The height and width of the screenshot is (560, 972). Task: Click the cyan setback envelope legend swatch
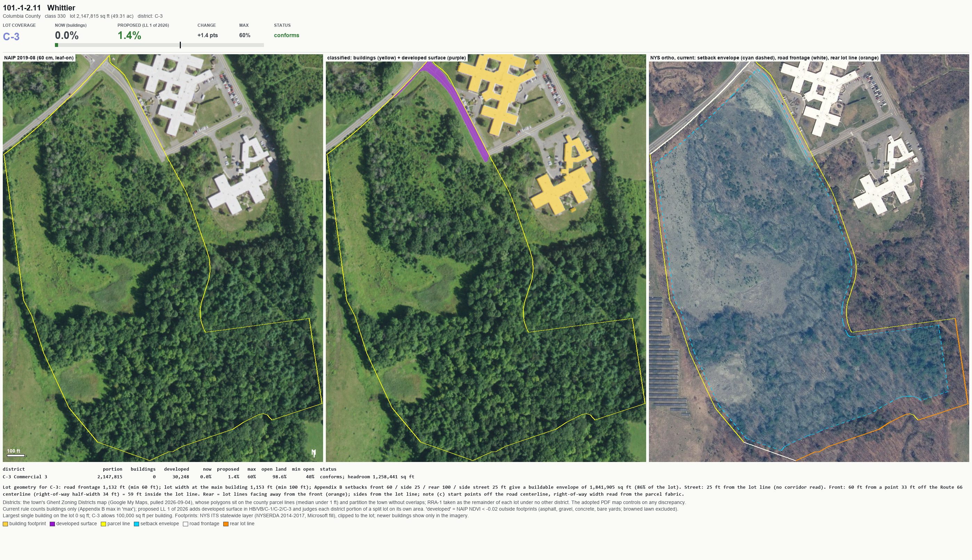tap(137, 524)
